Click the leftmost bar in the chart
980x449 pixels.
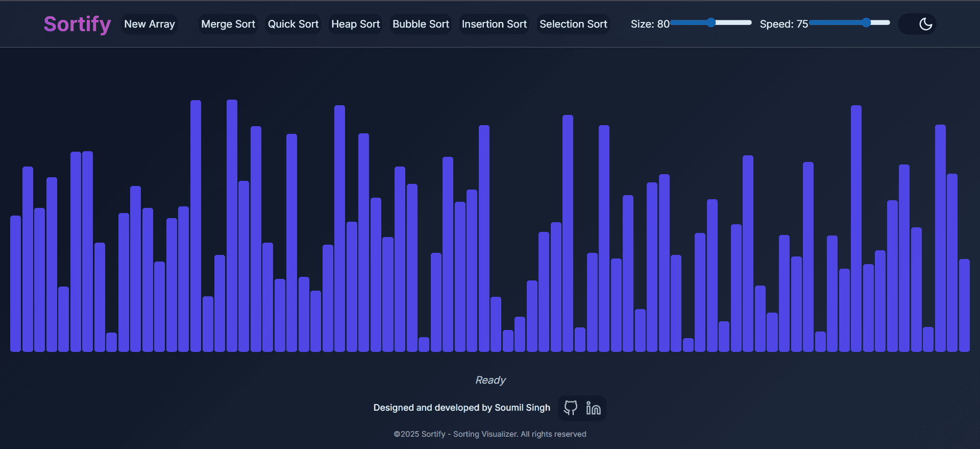pos(15,286)
